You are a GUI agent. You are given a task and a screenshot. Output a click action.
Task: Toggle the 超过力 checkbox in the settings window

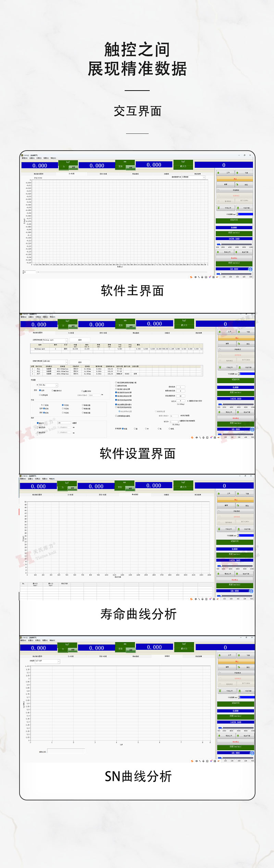point(38,423)
